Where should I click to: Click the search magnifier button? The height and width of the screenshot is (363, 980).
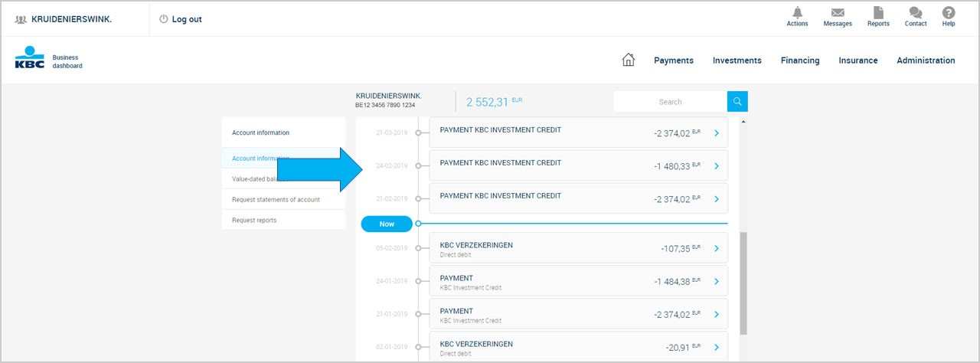[737, 101]
